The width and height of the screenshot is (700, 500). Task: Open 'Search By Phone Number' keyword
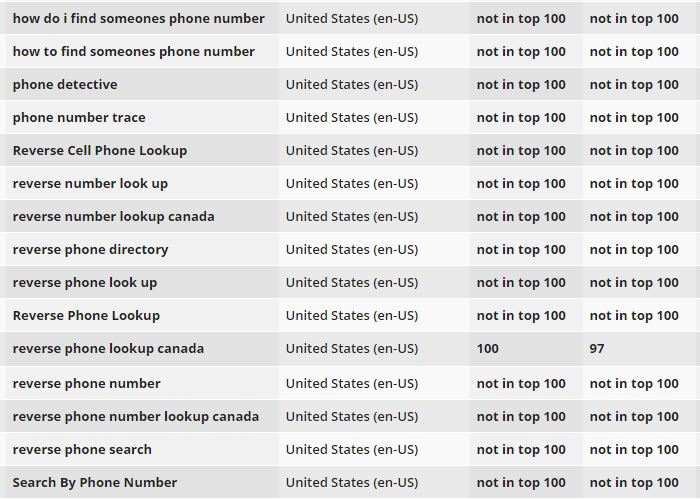(x=95, y=483)
